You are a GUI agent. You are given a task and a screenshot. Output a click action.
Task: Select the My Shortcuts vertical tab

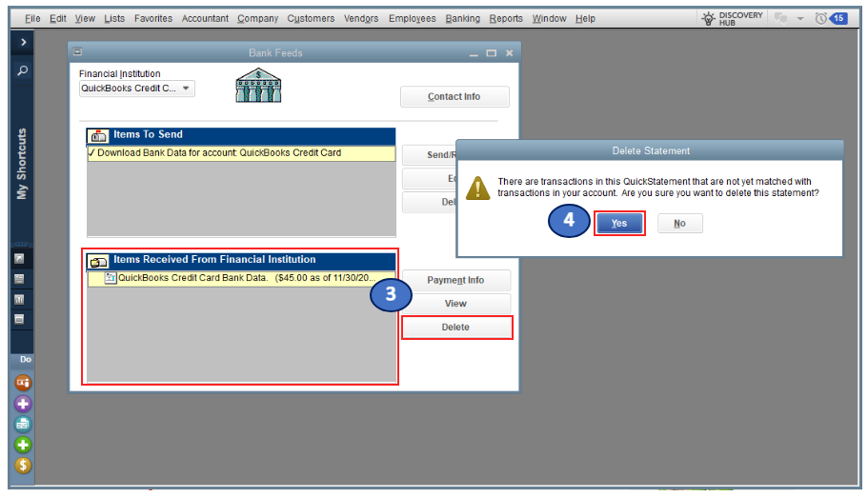click(x=22, y=164)
